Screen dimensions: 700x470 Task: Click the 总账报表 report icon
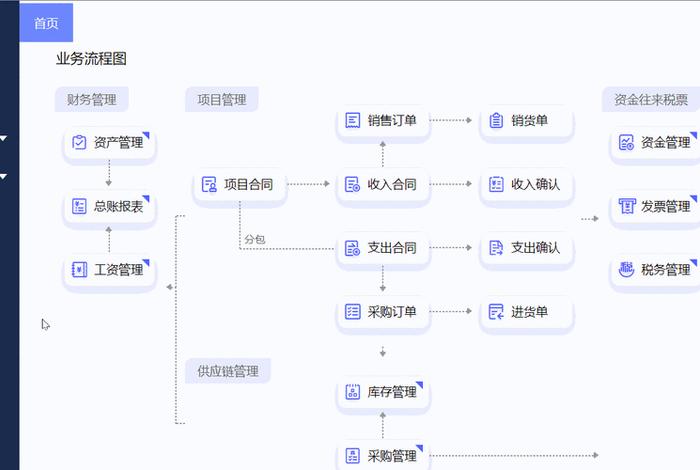pos(79,207)
